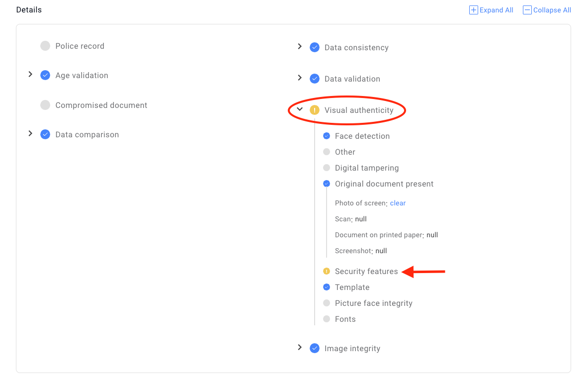Click the Police record grey status icon
The height and width of the screenshot is (381, 588).
point(45,46)
